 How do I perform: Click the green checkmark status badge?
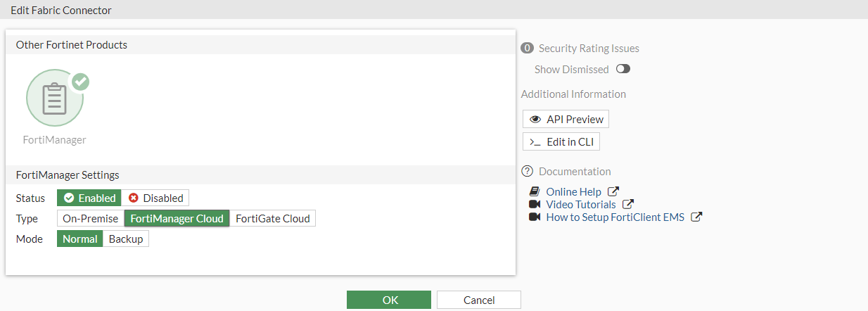(81, 82)
